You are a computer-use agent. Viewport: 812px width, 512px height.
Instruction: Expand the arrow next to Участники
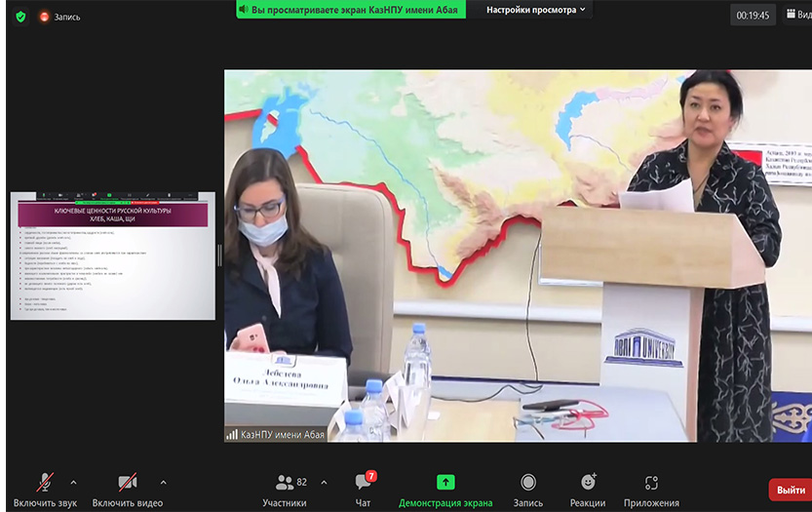click(x=324, y=482)
